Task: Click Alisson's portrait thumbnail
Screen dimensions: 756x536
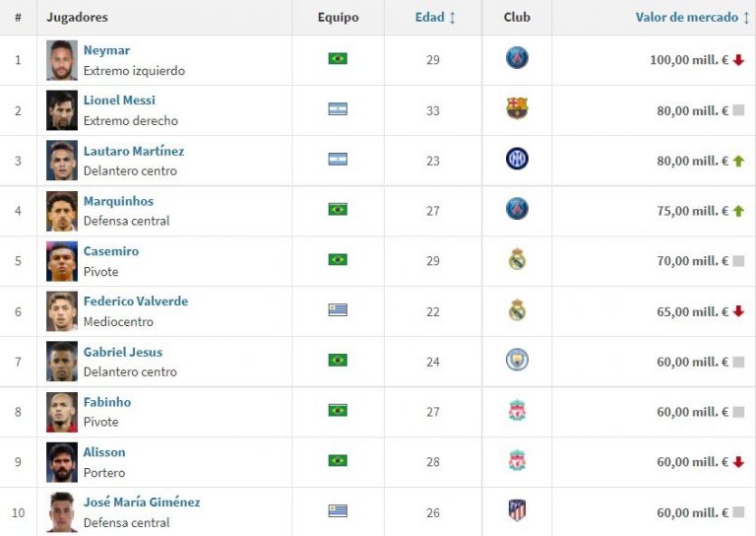Action: 61,462
